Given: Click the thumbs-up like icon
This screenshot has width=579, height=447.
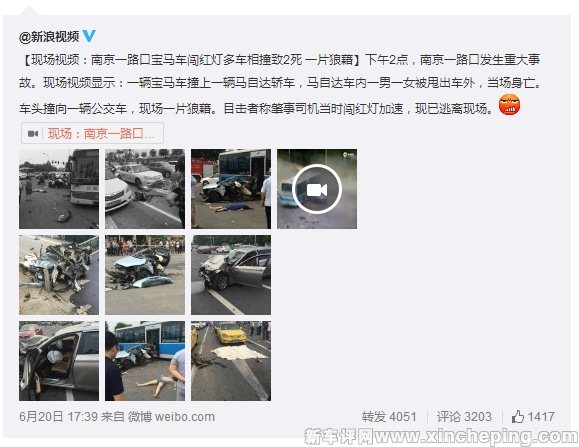Looking at the screenshot, I should point(518,417).
